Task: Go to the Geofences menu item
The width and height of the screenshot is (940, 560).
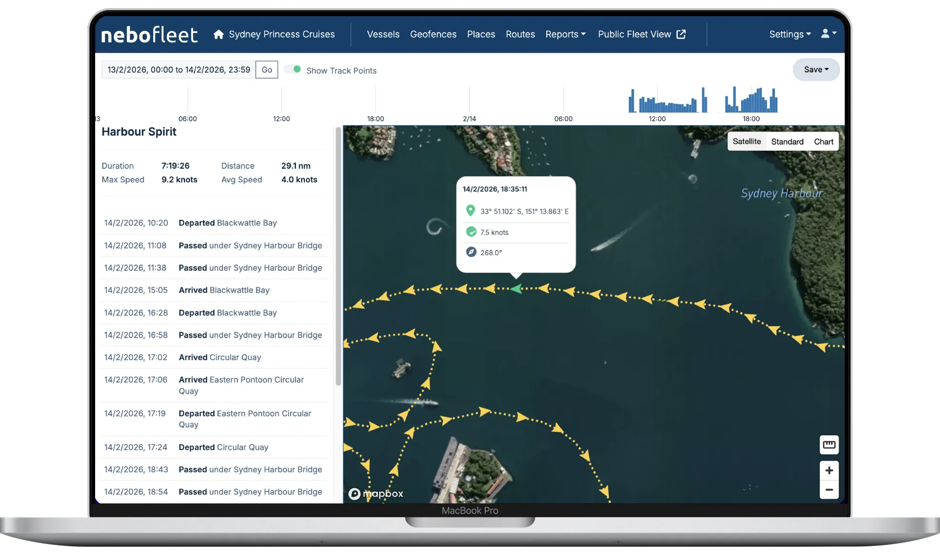Action: click(x=433, y=34)
